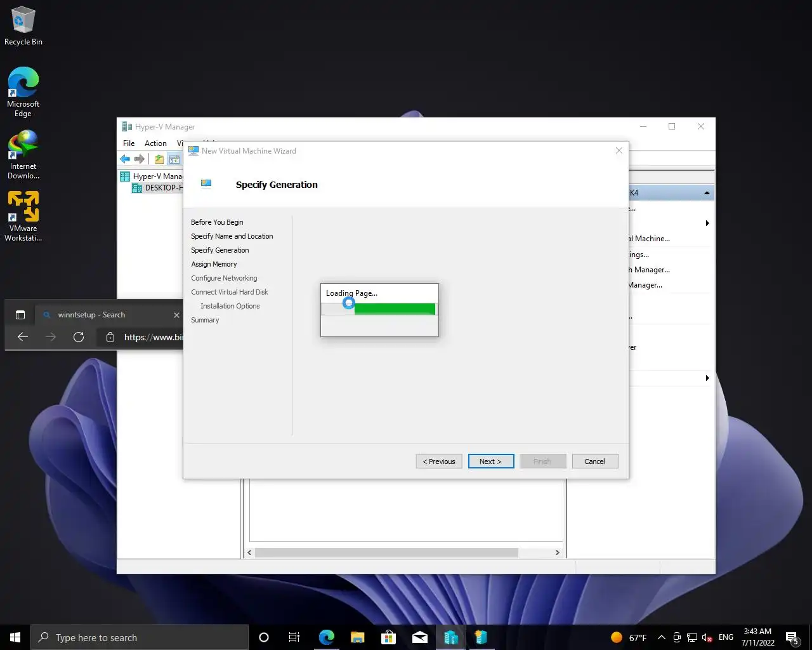
Task: Open the Windows Start menu
Action: 15,637
